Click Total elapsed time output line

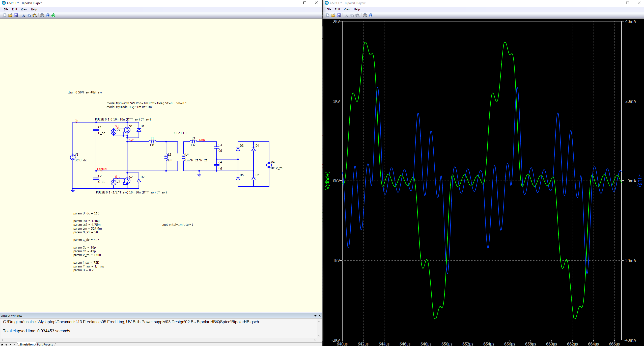coord(37,331)
